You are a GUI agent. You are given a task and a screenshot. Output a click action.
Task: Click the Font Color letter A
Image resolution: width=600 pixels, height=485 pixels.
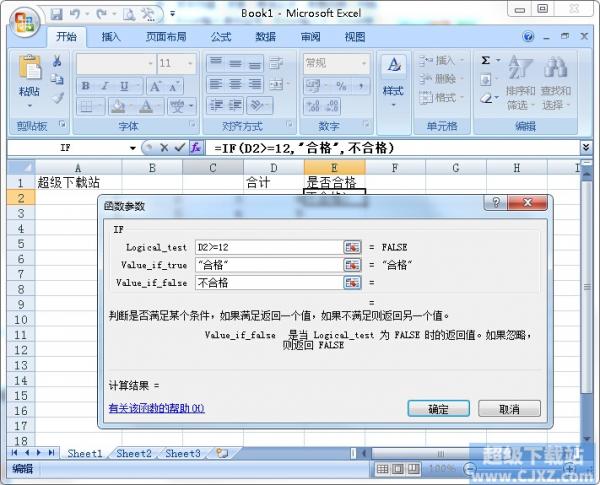point(146,106)
